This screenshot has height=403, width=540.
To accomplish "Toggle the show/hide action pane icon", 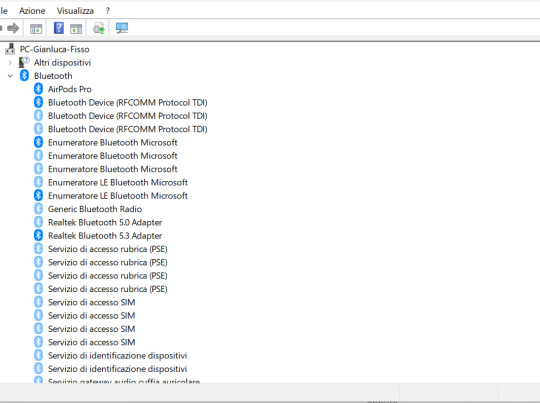I will (76, 29).
